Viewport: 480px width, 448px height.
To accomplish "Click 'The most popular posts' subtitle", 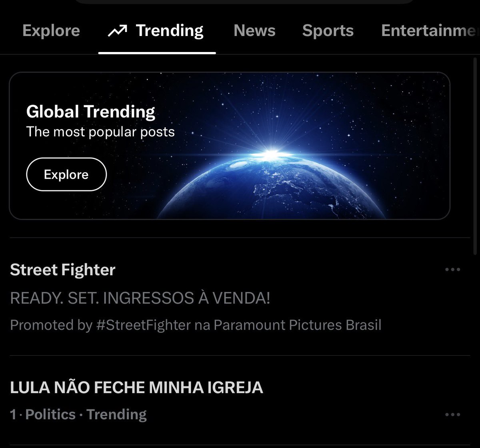I will 100,132.
